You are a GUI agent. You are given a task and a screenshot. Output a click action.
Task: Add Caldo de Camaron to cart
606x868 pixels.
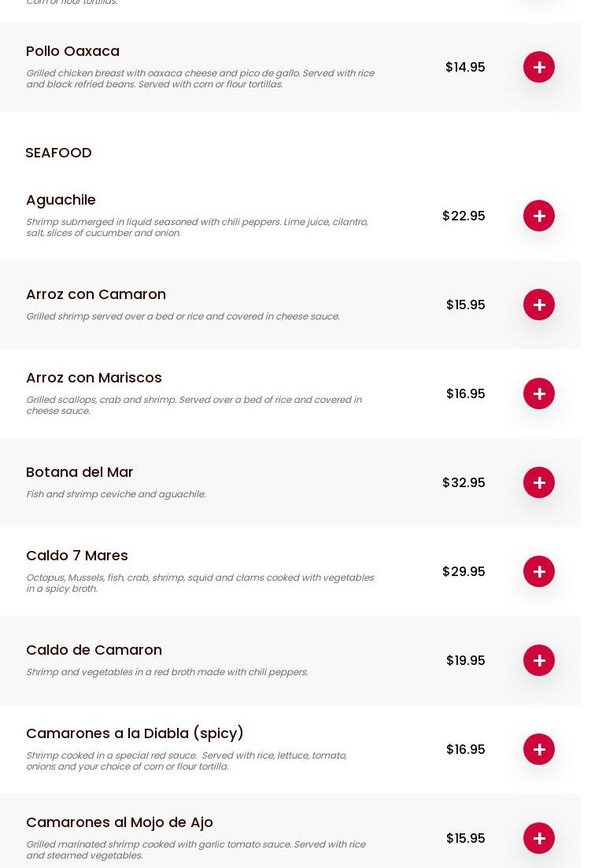[539, 660]
